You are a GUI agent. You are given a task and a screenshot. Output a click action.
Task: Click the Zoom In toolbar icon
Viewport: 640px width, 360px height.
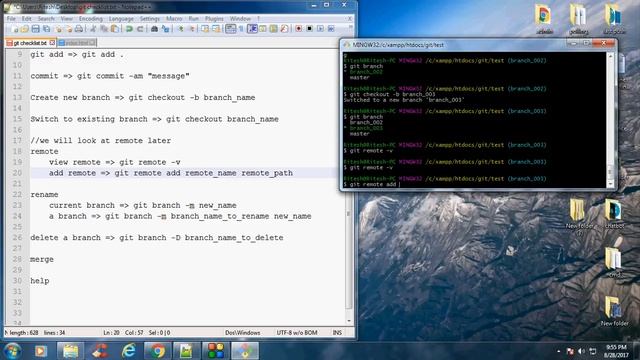[x=180, y=29]
